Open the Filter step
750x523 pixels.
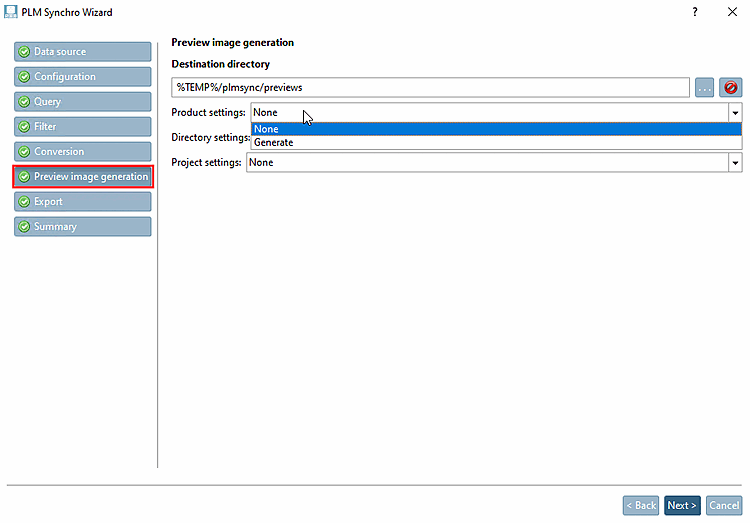pos(83,126)
